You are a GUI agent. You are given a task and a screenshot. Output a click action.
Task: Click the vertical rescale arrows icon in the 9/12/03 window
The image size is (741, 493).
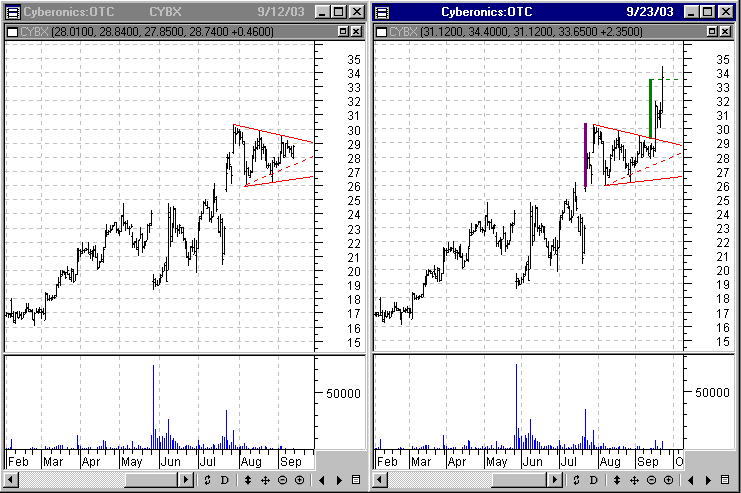[x=248, y=480]
